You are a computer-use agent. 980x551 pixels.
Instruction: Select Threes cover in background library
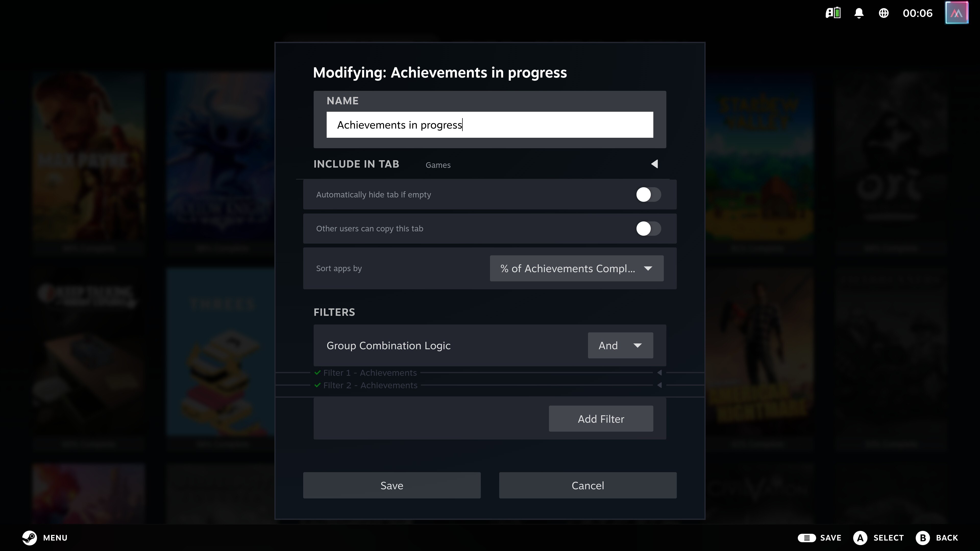[x=220, y=352]
